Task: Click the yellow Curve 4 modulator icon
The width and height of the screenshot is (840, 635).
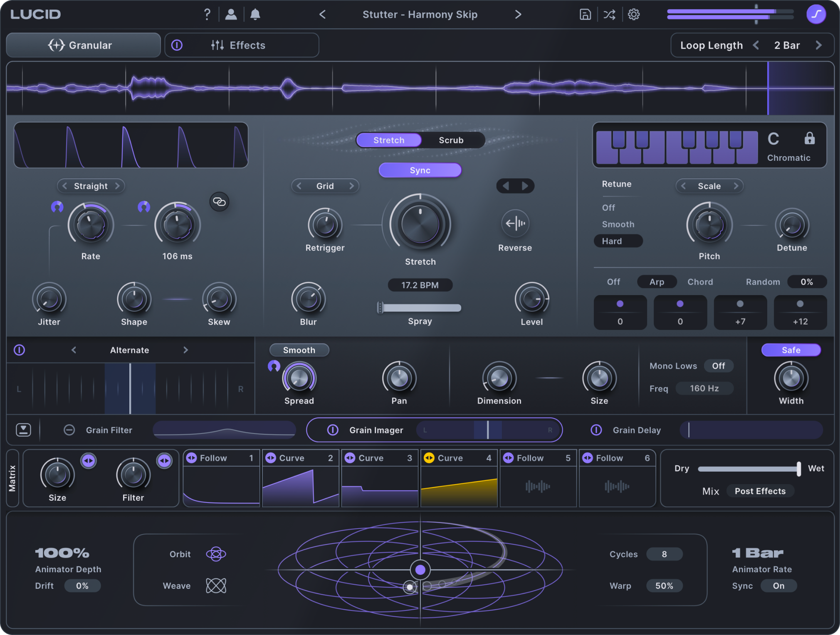Action: (429, 458)
